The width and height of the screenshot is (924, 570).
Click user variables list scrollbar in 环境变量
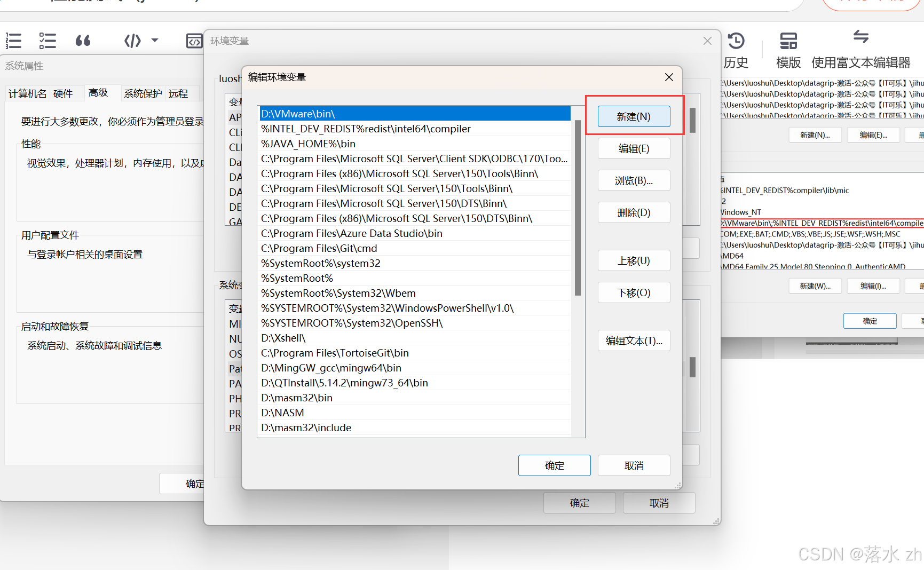(692, 121)
